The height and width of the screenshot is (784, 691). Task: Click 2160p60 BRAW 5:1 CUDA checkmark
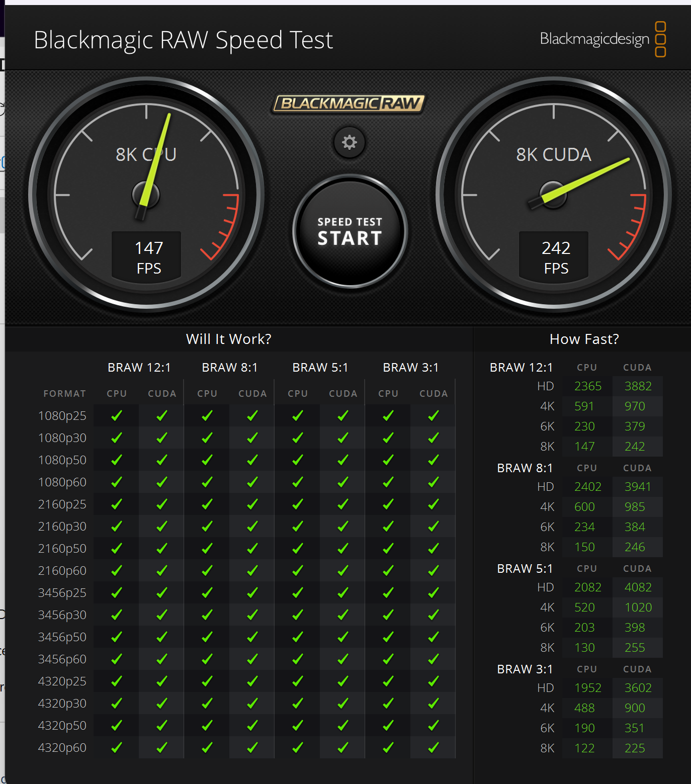pyautogui.click(x=343, y=571)
